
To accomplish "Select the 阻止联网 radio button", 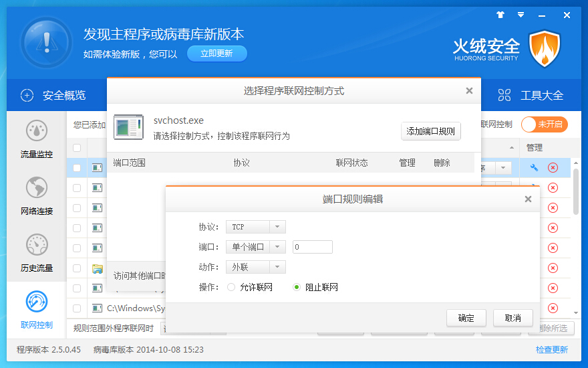I will 297,288.
